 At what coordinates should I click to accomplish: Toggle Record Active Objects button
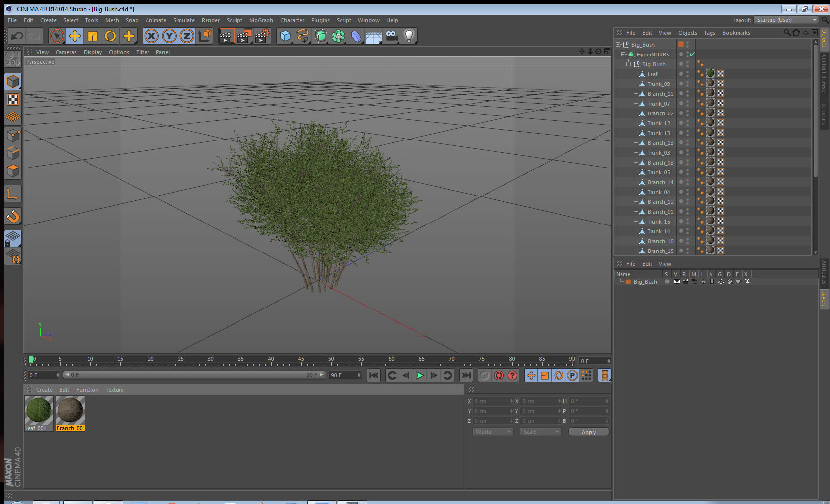pos(485,375)
